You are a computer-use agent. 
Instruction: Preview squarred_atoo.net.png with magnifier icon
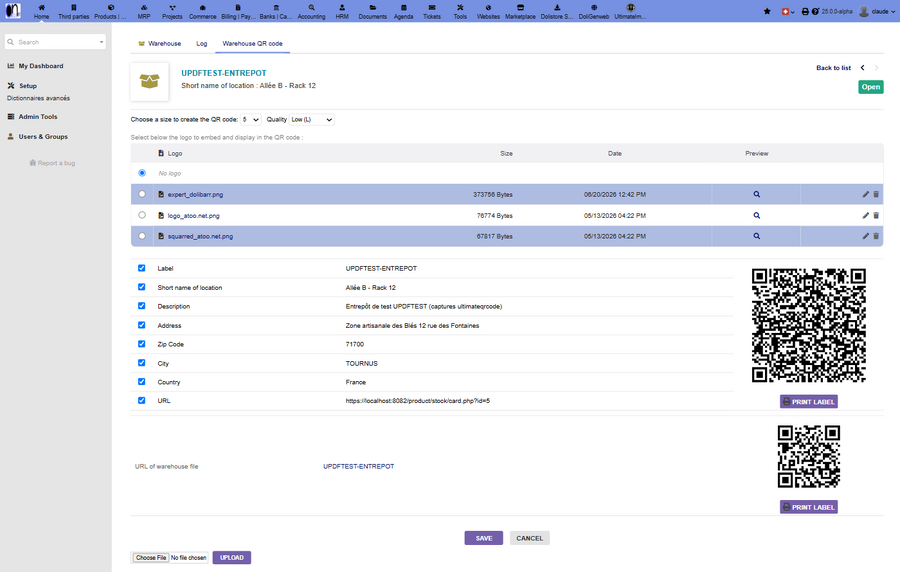[757, 236]
